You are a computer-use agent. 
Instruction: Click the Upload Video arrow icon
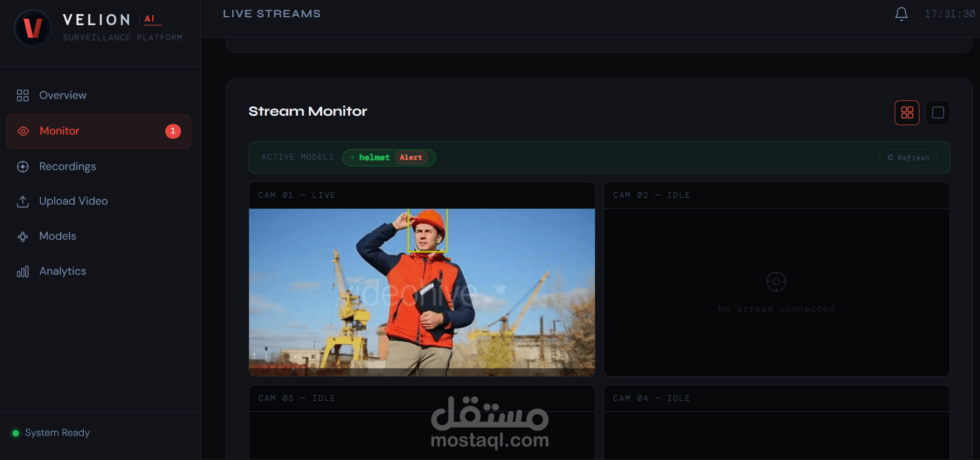tap(22, 201)
